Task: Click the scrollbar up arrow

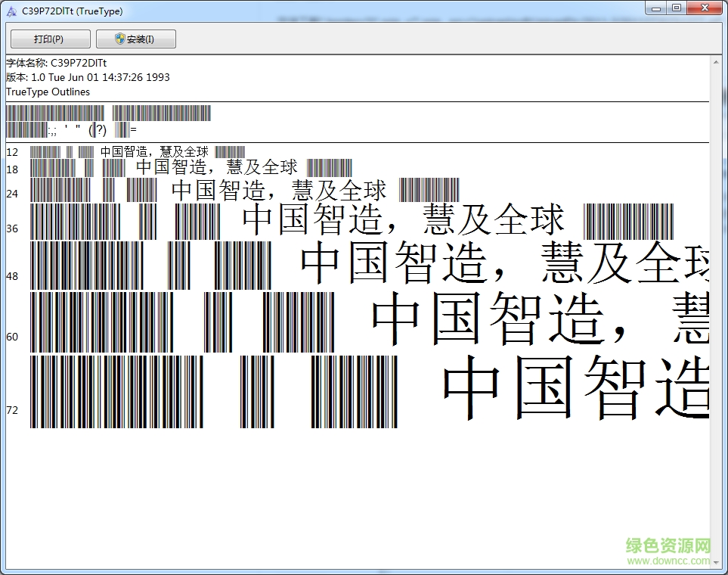Action: 716,62
